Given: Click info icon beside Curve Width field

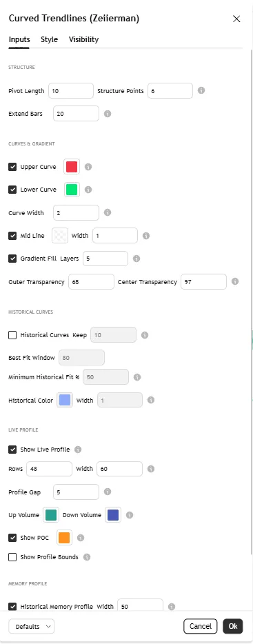Looking at the screenshot, I should coord(108,212).
